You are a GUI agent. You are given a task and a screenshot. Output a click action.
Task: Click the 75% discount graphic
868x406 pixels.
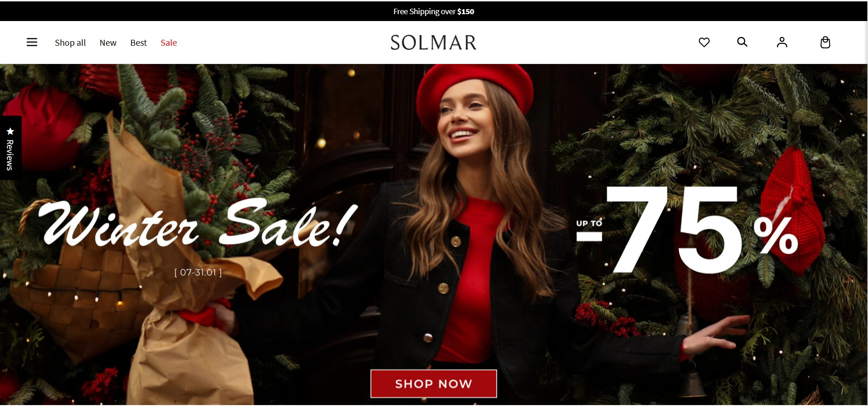tap(687, 230)
